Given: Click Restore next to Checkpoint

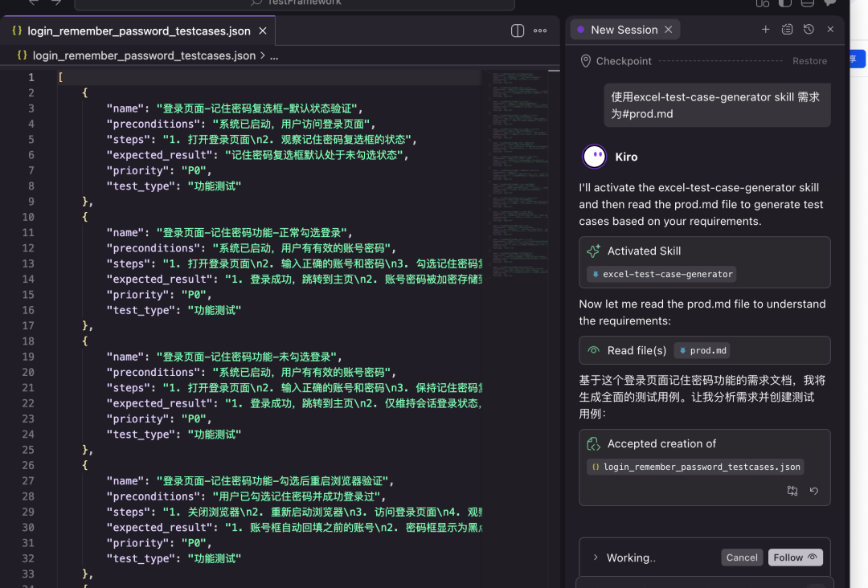Looking at the screenshot, I should click(x=809, y=61).
